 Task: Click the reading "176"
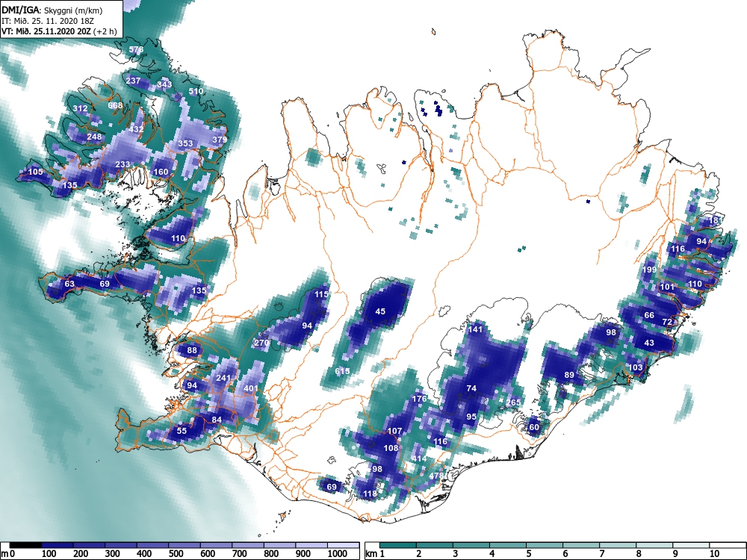pyautogui.click(x=419, y=399)
